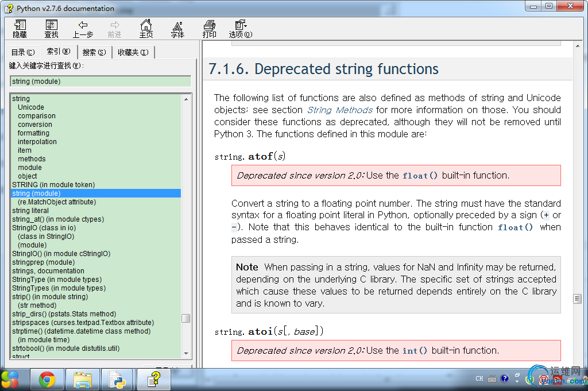
Task: Click the keyword search input field
Action: tap(100, 82)
